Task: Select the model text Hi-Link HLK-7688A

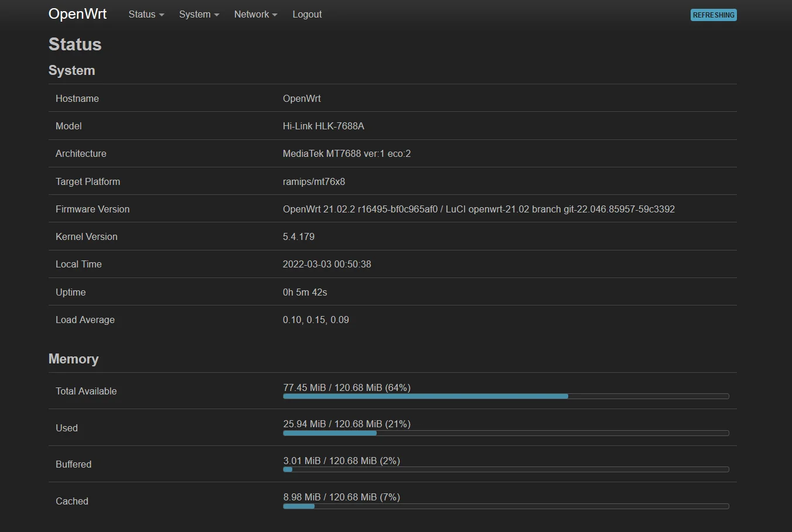Action: click(323, 126)
